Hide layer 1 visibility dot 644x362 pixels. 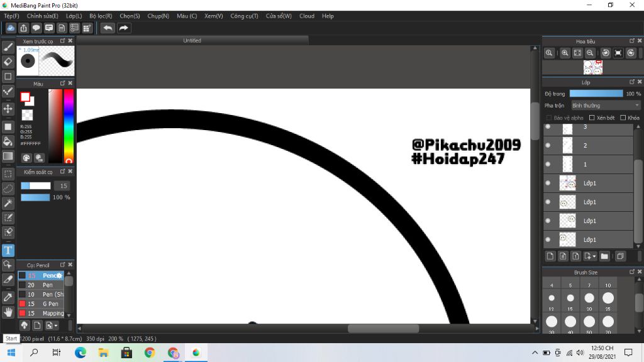[548, 164]
